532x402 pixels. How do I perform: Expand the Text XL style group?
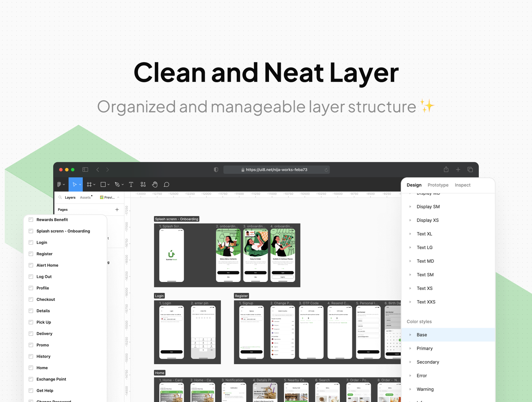coord(410,234)
